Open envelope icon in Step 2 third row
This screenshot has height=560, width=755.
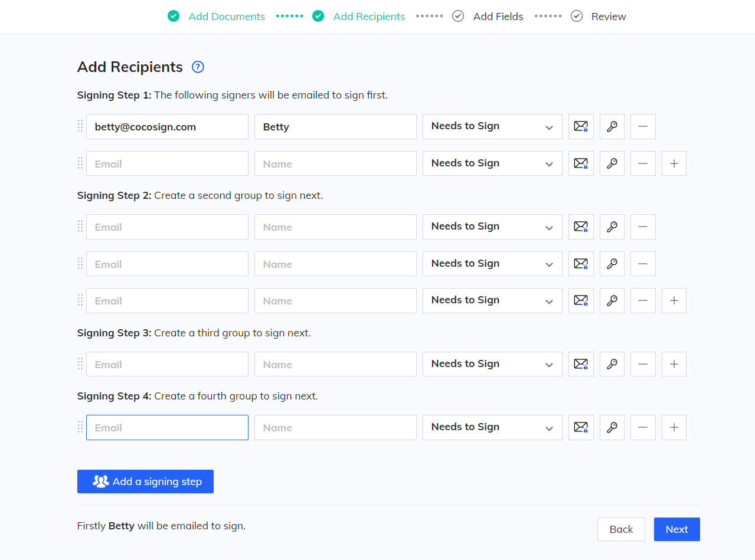pyautogui.click(x=581, y=300)
